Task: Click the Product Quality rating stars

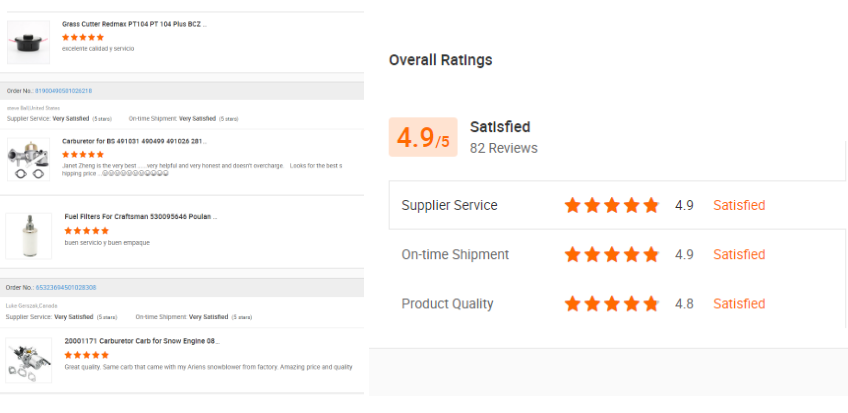Action: 611,303
